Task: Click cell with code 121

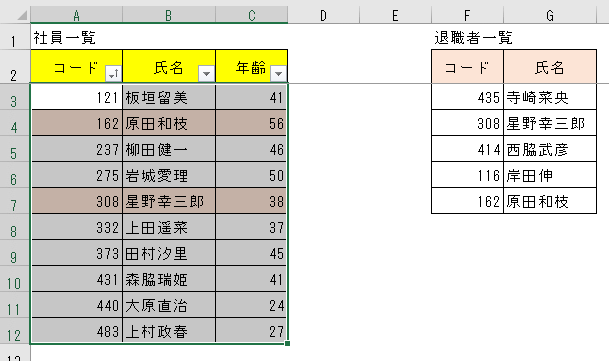Action: click(77, 97)
